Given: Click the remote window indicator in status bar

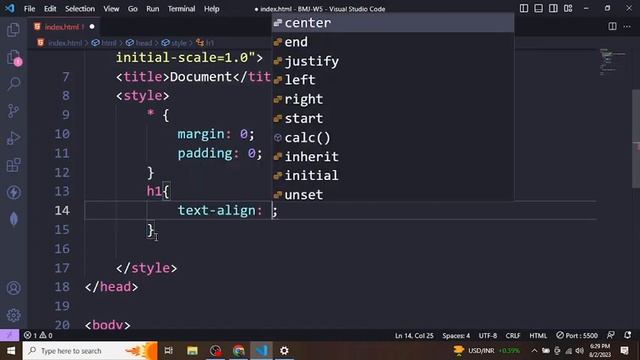Looking at the screenshot, I should [x=9, y=335].
